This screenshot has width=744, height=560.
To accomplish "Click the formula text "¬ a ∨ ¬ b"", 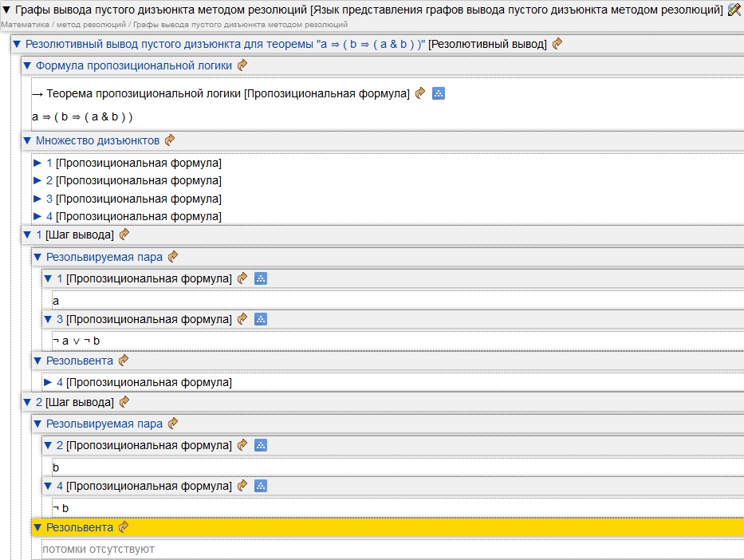I will point(76,341).
